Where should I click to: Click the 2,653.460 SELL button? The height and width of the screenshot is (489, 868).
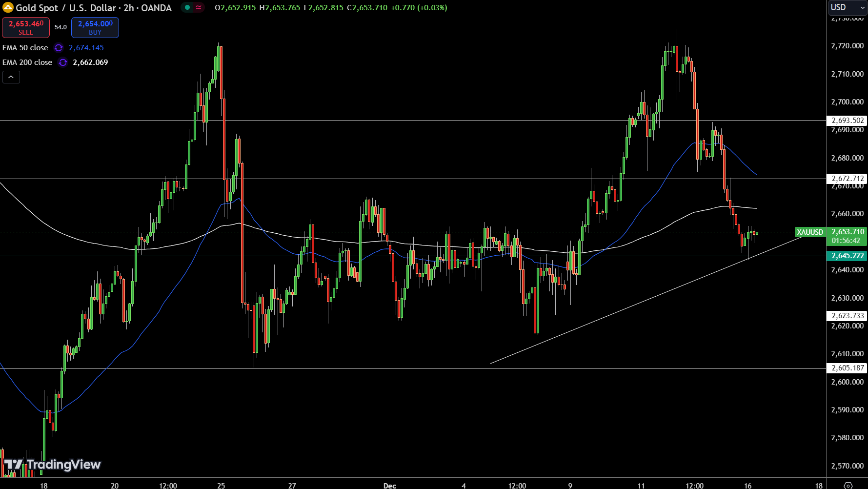26,28
